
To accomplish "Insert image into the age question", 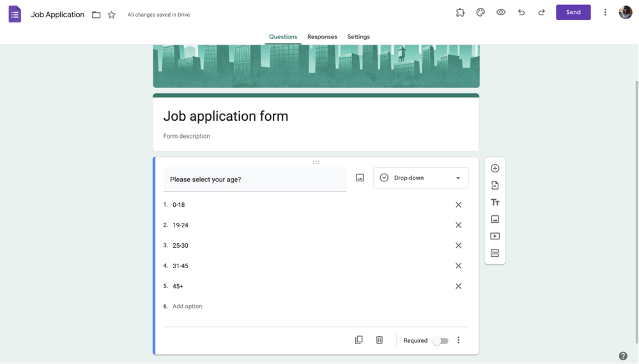I will (360, 178).
